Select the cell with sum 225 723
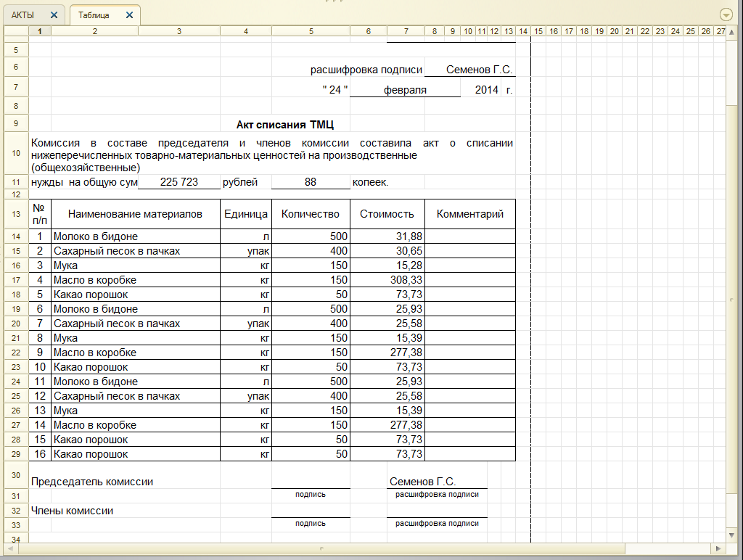Viewport: 743px width, 560px height. (179, 182)
